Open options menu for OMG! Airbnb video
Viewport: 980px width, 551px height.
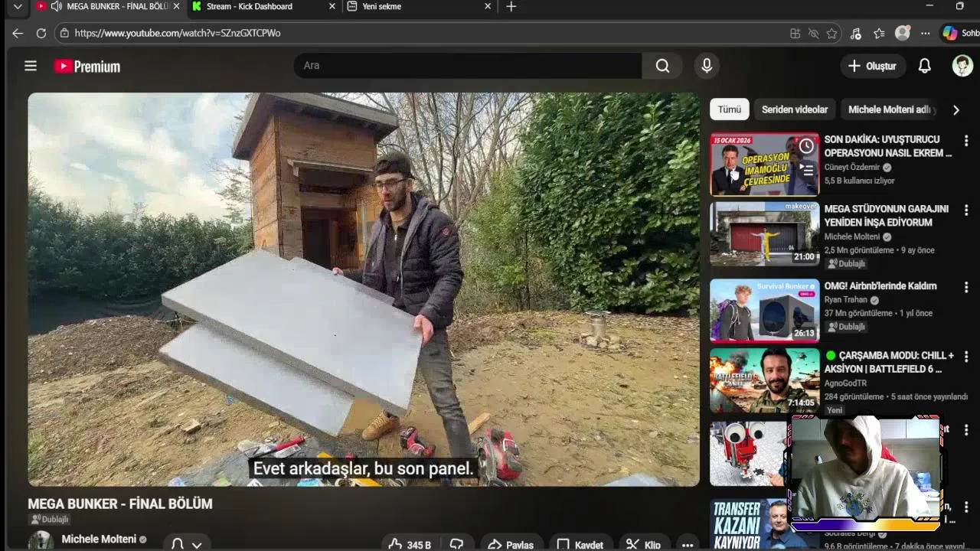(966, 288)
